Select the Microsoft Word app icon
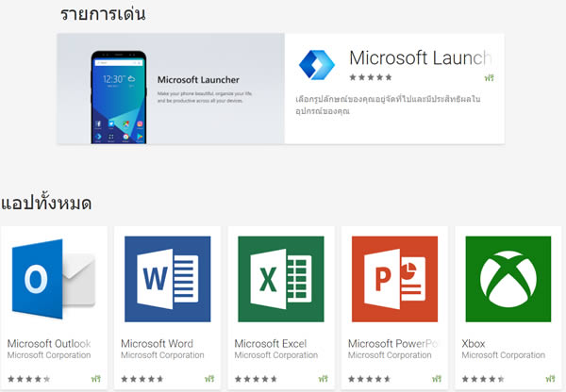This screenshot has width=566, height=392. (x=167, y=278)
